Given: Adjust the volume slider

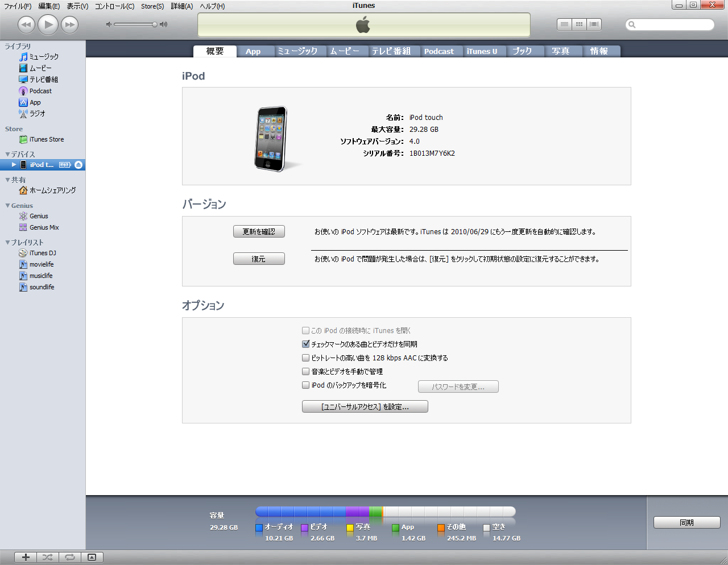Looking at the screenshot, I should pyautogui.click(x=135, y=24).
